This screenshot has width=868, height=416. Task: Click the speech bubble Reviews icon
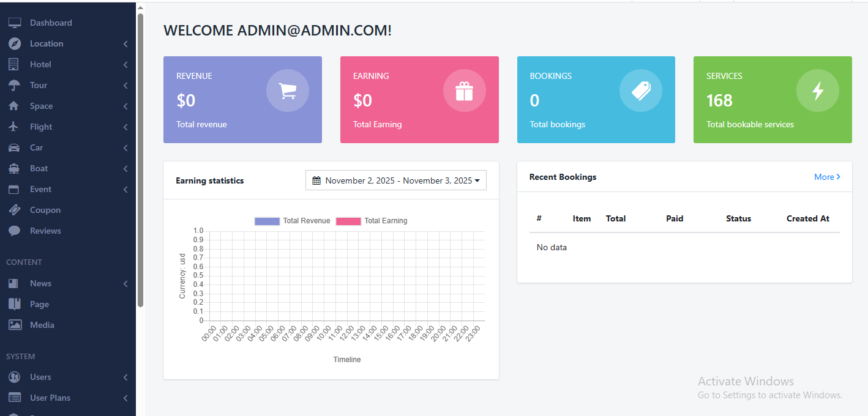point(14,231)
